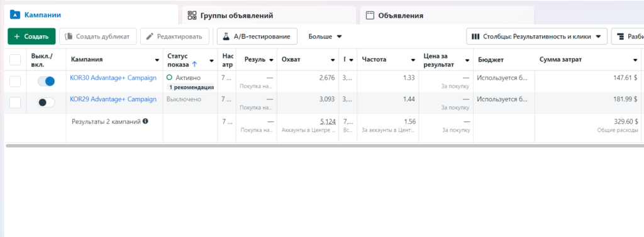Click grid icon on Группы объявлений tab
The width and height of the screenshot is (644, 237).
click(192, 16)
